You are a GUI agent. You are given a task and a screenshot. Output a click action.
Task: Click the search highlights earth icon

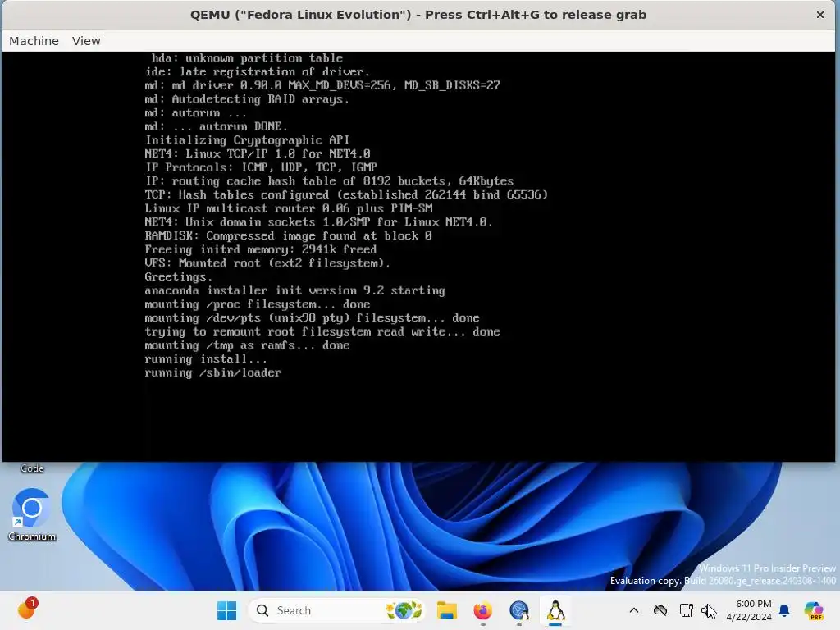tap(404, 610)
